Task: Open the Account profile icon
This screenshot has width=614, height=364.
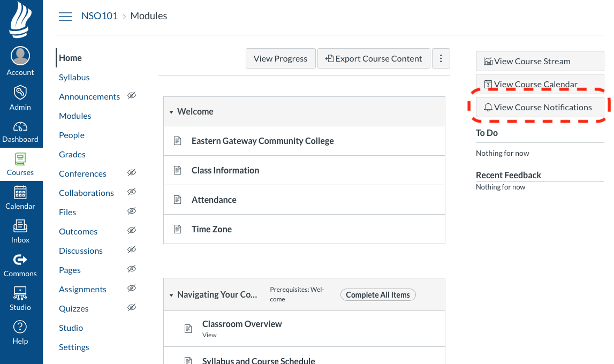Action: (x=20, y=56)
